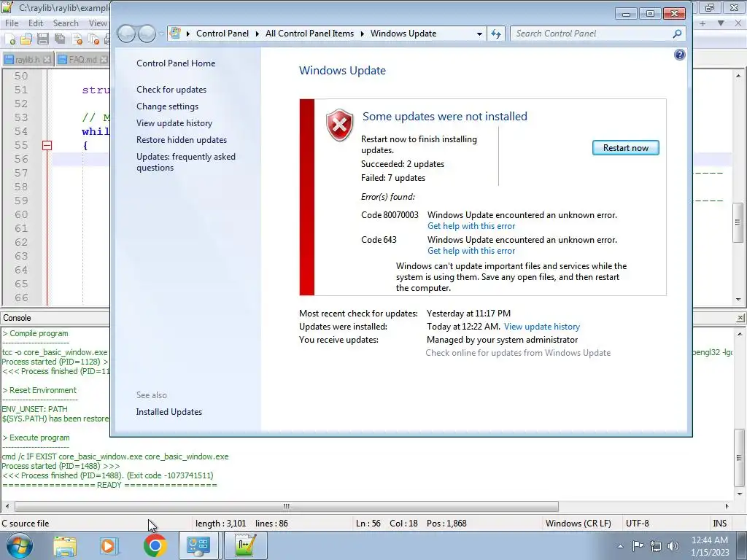
Task: Open the Control Panel Home link
Action: coord(176,63)
